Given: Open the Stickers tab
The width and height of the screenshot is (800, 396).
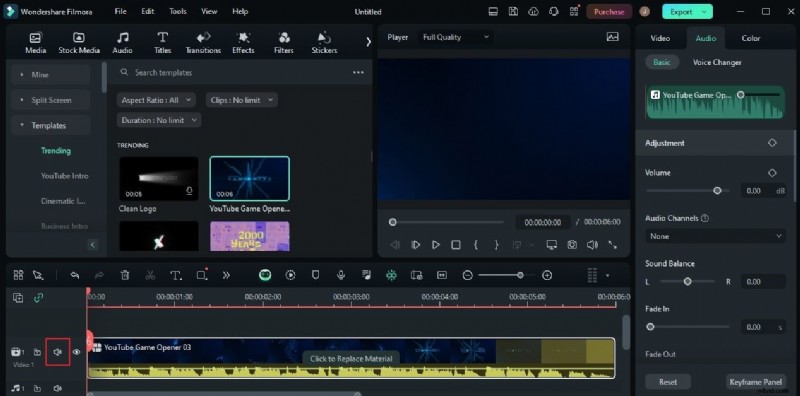Looking at the screenshot, I should tap(324, 43).
